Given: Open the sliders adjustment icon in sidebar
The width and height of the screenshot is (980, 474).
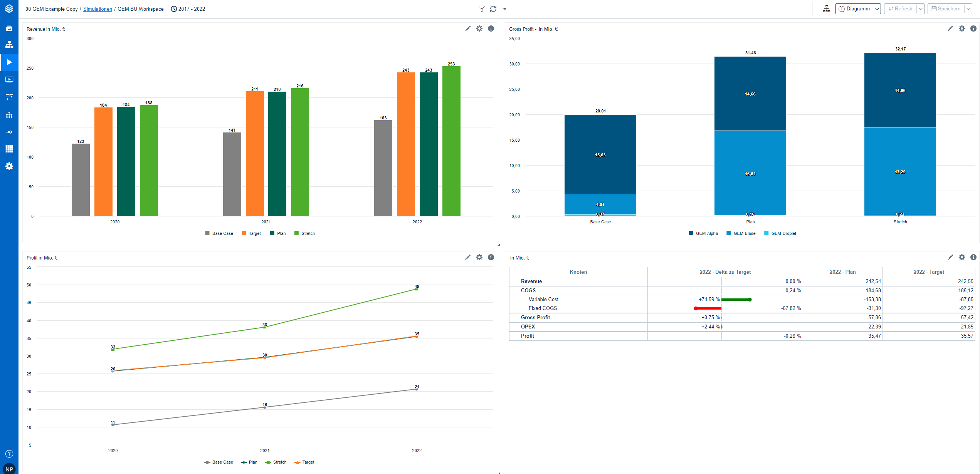Looking at the screenshot, I should pos(9,97).
